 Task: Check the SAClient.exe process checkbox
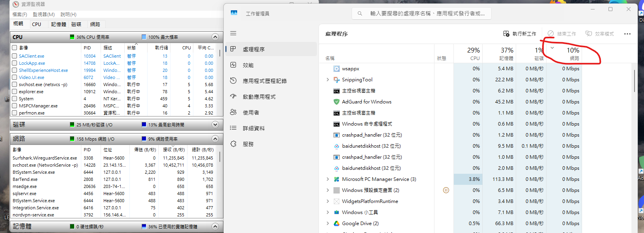[x=15, y=56]
